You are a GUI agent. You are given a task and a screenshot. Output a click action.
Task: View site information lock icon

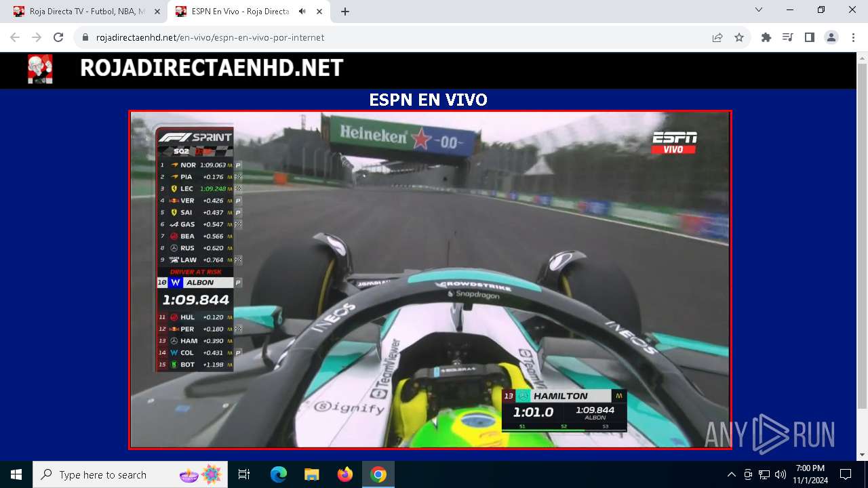[85, 37]
